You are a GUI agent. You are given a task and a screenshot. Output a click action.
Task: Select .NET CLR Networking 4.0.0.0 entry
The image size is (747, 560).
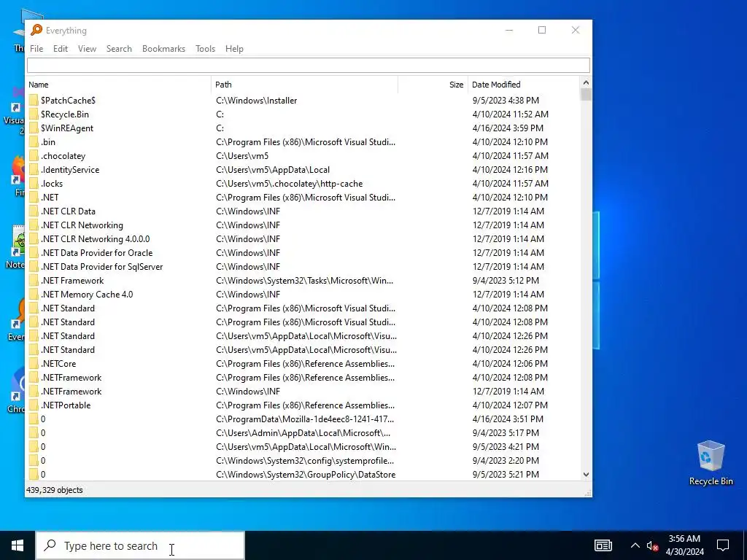coord(96,238)
